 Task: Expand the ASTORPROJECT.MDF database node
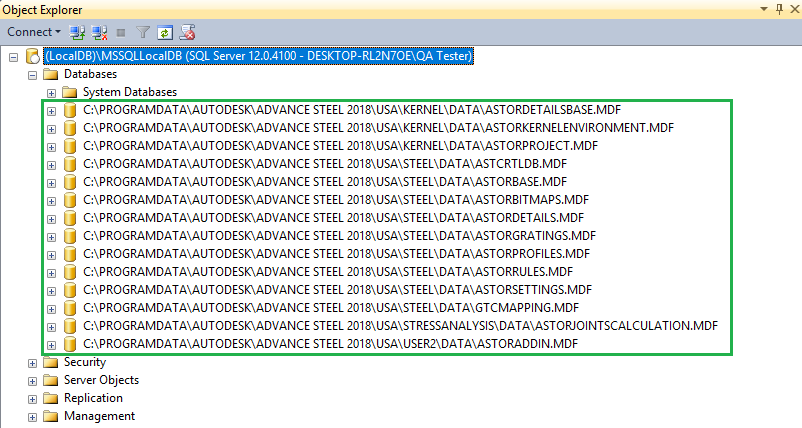[51, 147]
